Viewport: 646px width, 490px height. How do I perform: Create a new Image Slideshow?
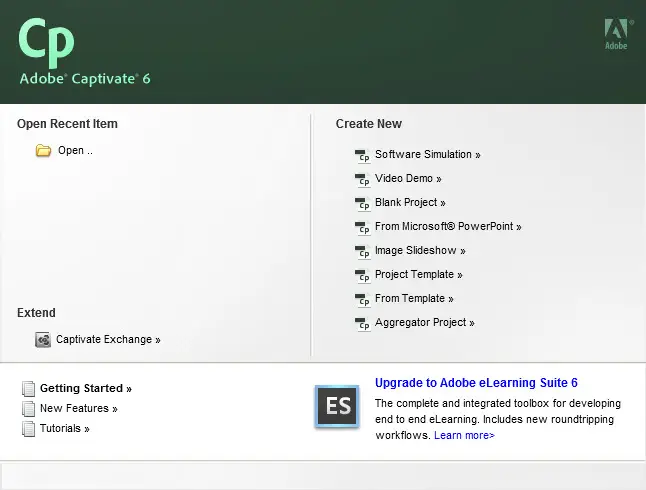[x=420, y=251]
